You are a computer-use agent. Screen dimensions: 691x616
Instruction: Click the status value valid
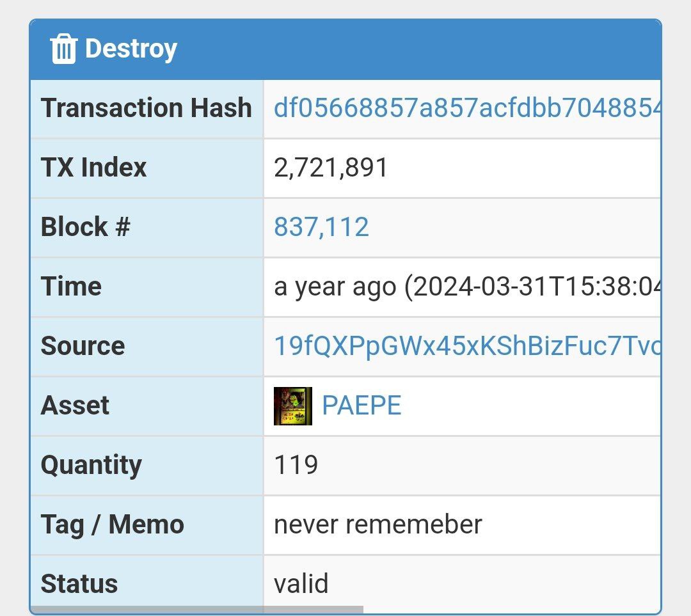tap(301, 583)
